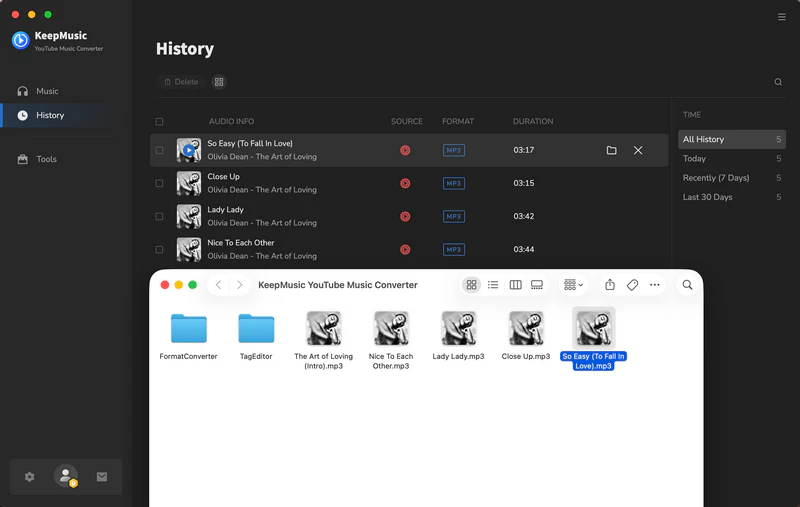The width and height of the screenshot is (800, 507).
Task: Switch Finder to icon view
Action: pyautogui.click(x=471, y=285)
